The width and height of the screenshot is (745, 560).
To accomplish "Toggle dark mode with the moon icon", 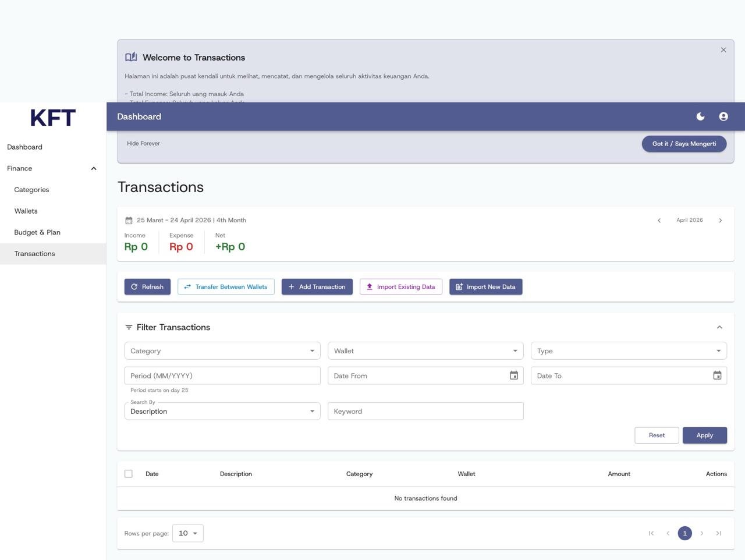I will click(700, 116).
